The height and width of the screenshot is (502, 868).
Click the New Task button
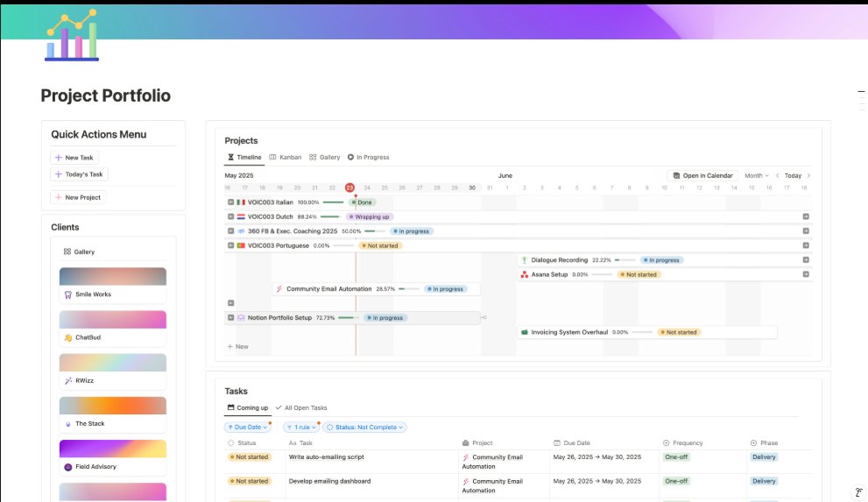(74, 158)
